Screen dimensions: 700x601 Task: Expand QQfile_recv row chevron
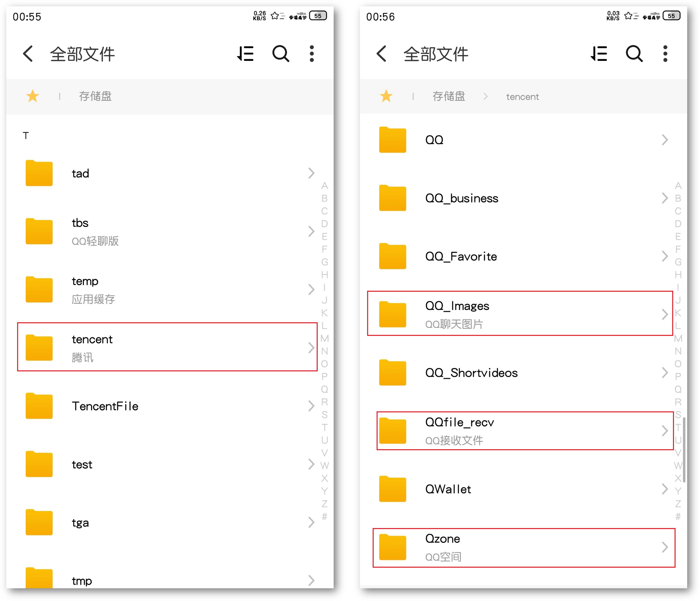[x=665, y=431]
